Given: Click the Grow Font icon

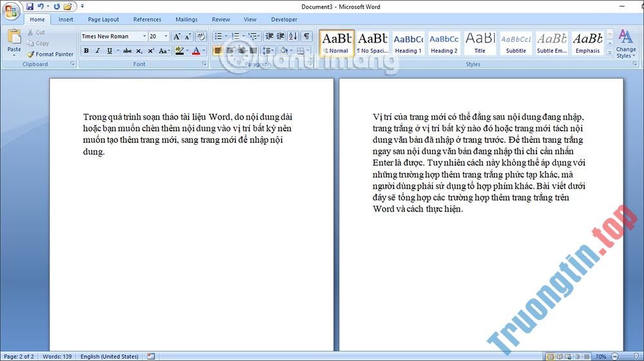Looking at the screenshot, I should (176, 36).
